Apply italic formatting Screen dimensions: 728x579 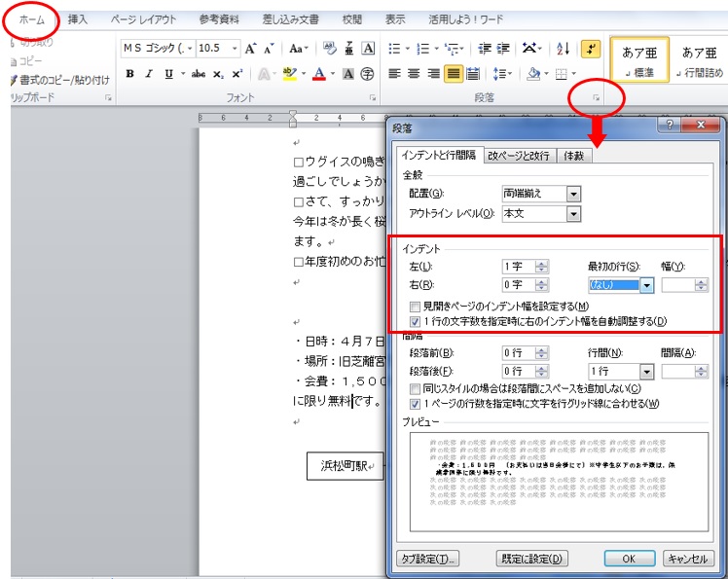coord(150,74)
